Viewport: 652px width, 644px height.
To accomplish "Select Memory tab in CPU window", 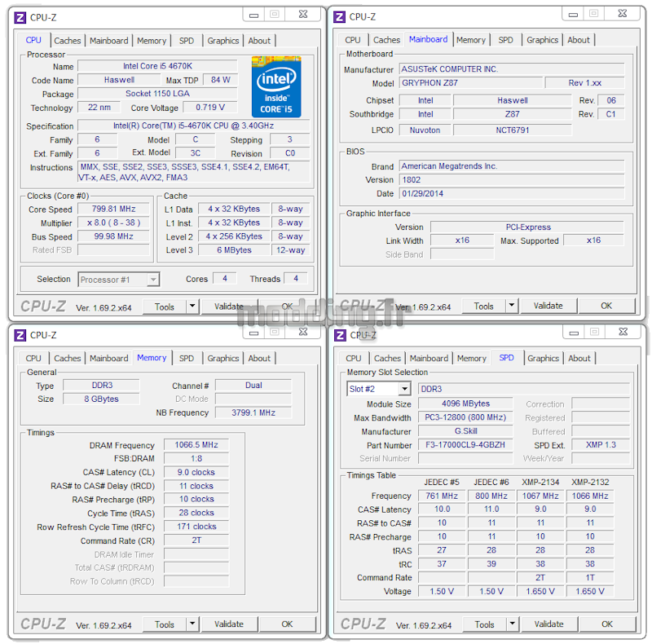I will (152, 41).
